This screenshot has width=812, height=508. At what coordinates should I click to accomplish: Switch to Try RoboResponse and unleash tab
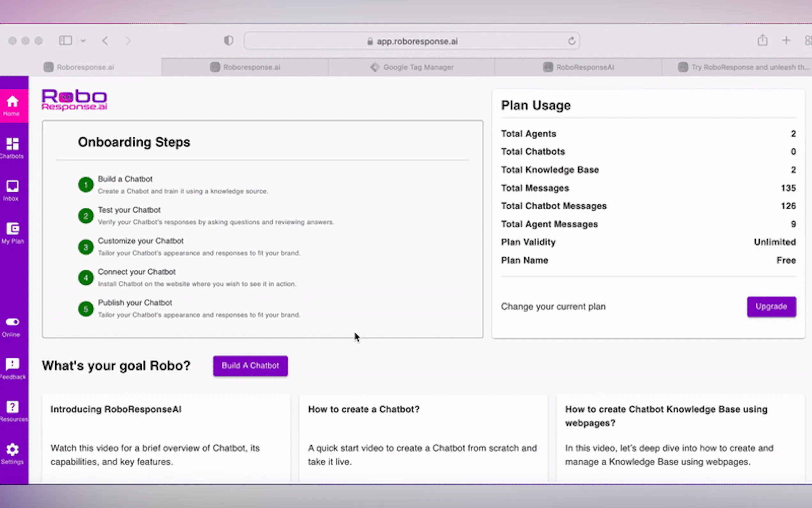737,67
